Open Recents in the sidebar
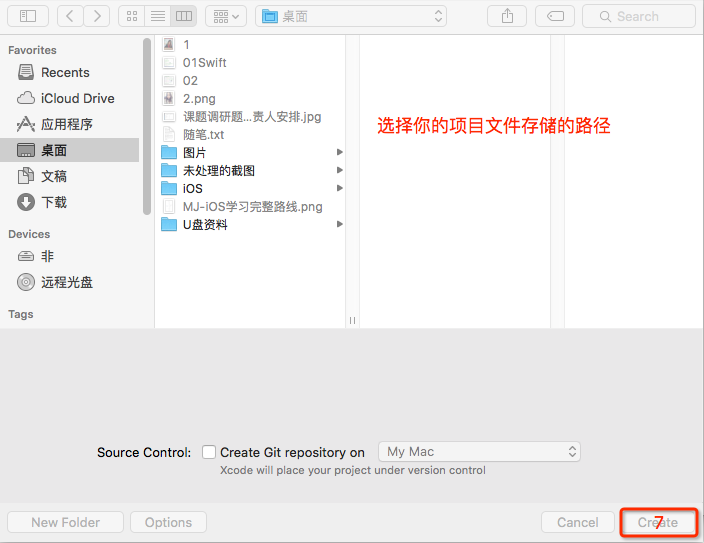The width and height of the screenshot is (704, 543). click(70, 72)
